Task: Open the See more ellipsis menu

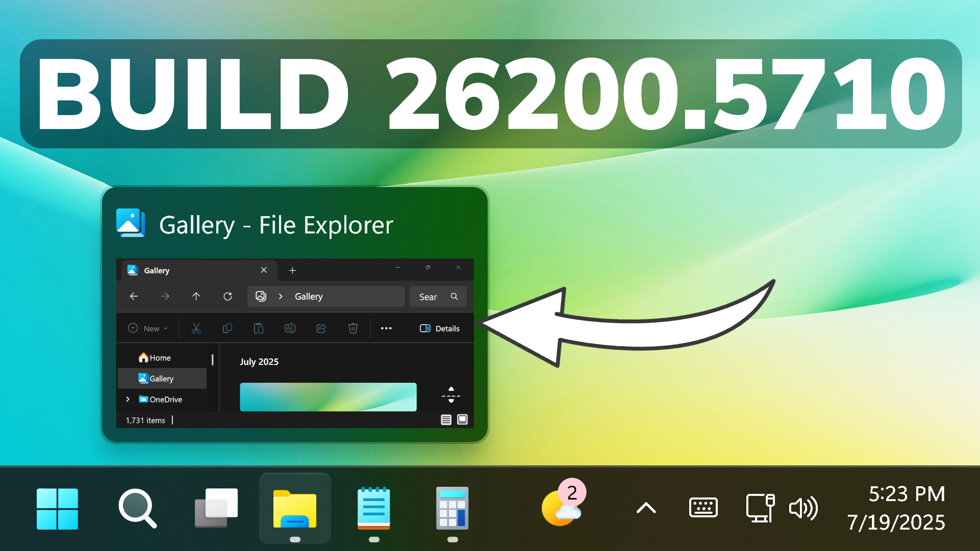Action: (x=386, y=328)
